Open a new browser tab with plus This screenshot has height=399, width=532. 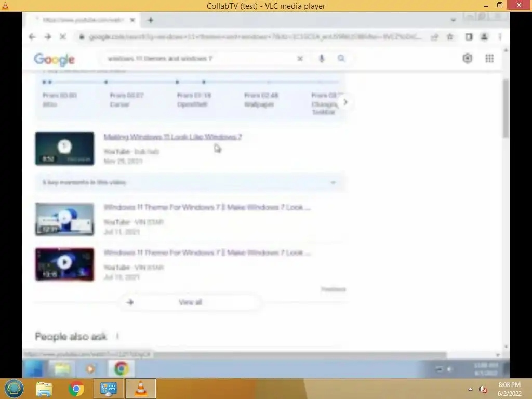tap(150, 20)
